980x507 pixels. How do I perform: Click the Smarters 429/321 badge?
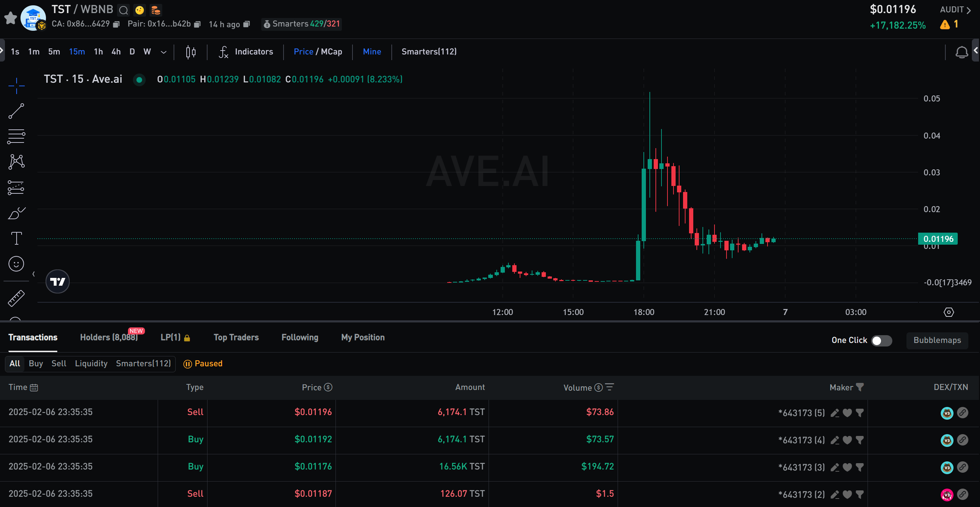click(302, 24)
